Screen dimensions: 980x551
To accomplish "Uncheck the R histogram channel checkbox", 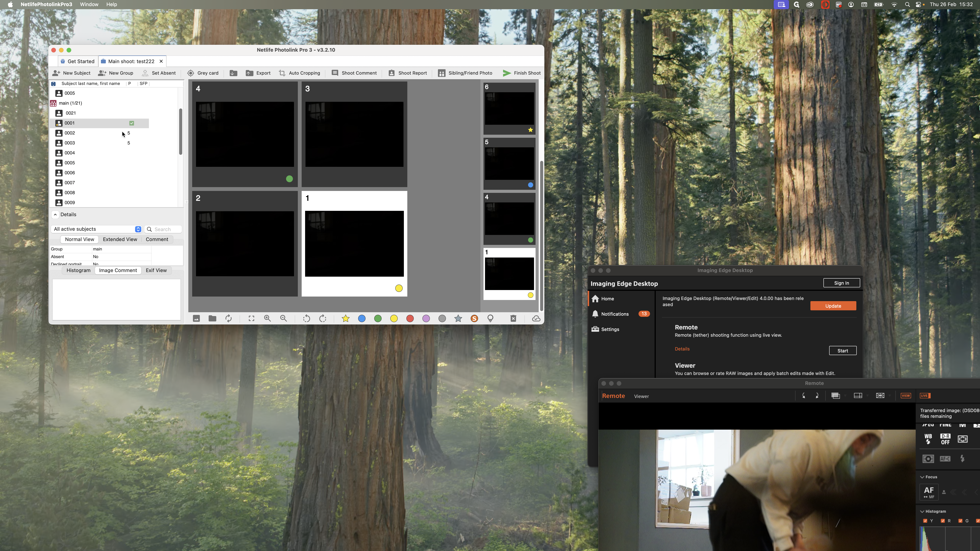I will click(943, 521).
